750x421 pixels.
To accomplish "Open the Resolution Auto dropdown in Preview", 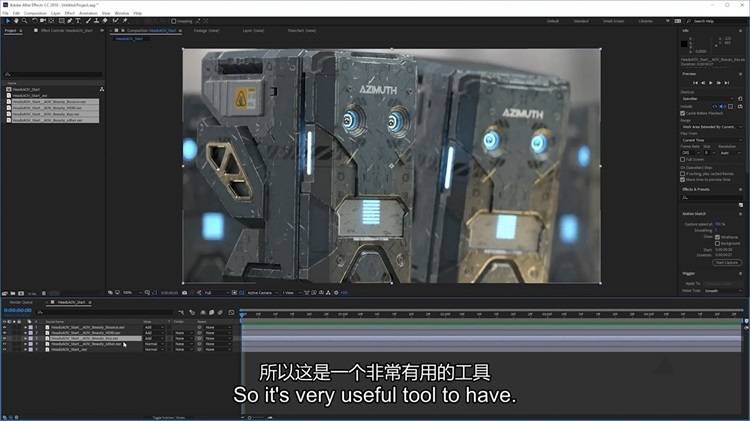I will [x=730, y=153].
